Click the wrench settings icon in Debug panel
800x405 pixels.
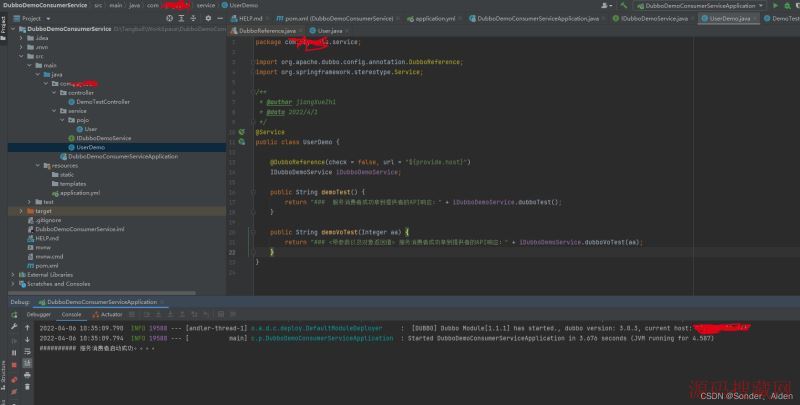[14, 327]
